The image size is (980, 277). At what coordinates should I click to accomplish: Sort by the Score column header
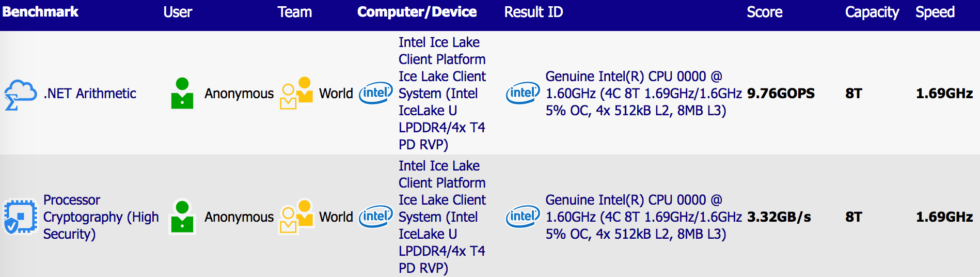pos(764,12)
